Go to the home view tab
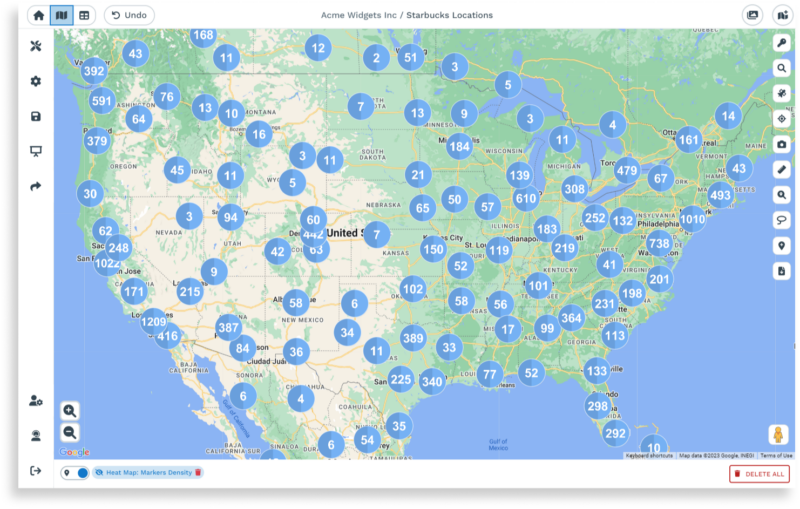Viewport: 800px width, 509px height. coord(39,15)
